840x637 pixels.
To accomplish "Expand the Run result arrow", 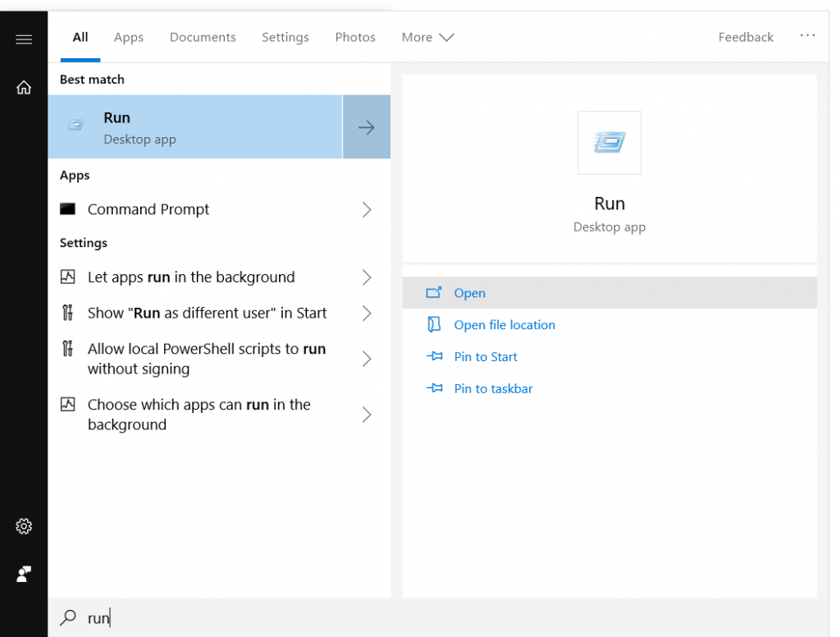I will tap(367, 127).
